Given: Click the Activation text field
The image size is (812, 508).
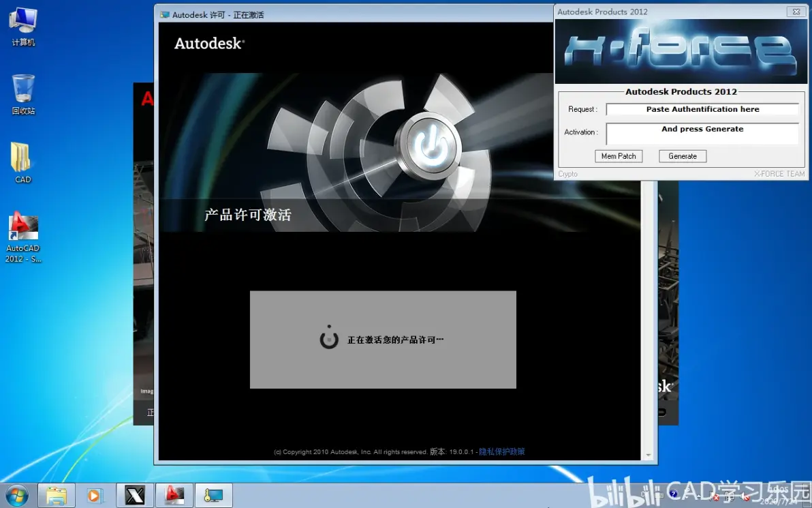Looking at the screenshot, I should pos(702,134).
